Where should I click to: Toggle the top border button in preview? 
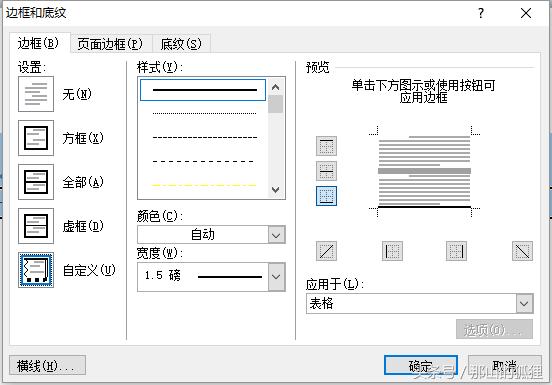point(326,146)
